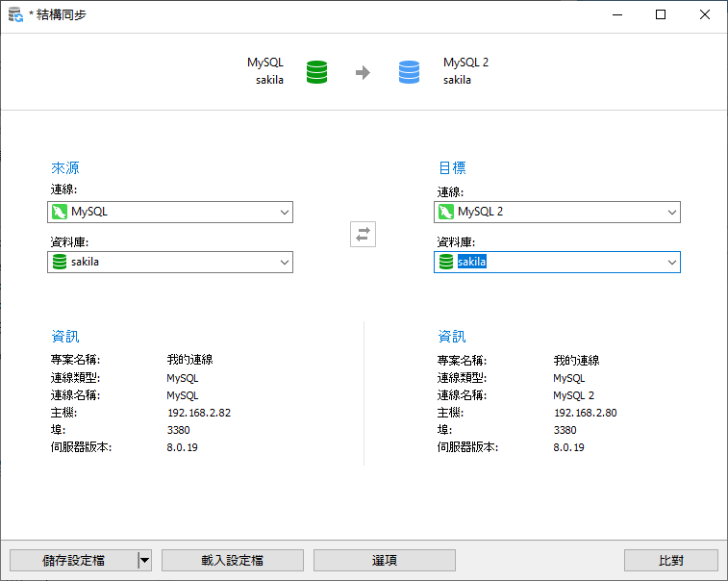Click the highlighted sakila text in target database
728x581 pixels.
(472, 262)
